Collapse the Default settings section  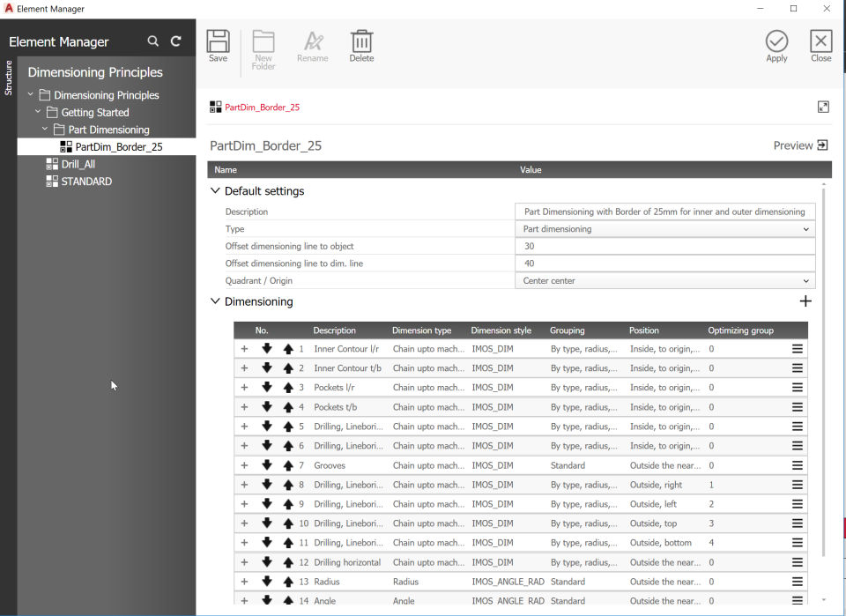214,190
